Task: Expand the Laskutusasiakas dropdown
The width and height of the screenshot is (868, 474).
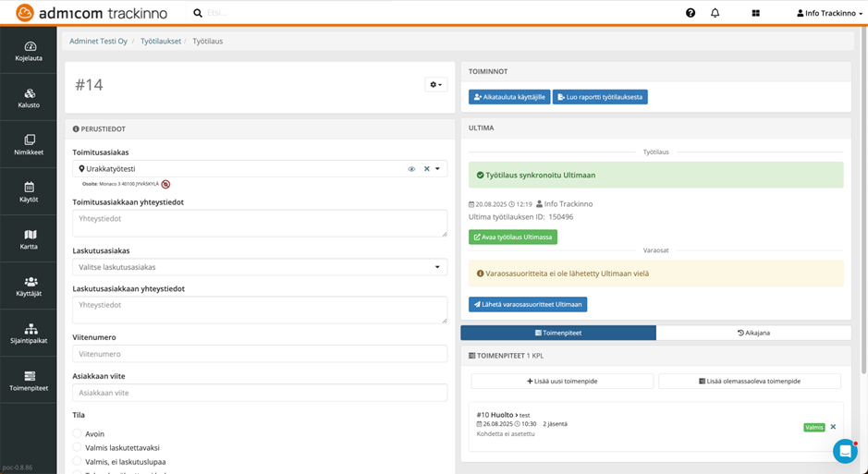Action: point(260,267)
